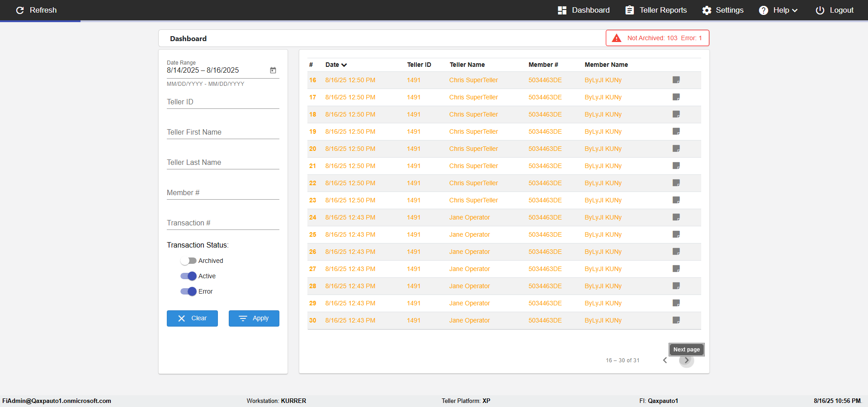
Task: Open note icon for transaction row 27
Action: tap(676, 269)
